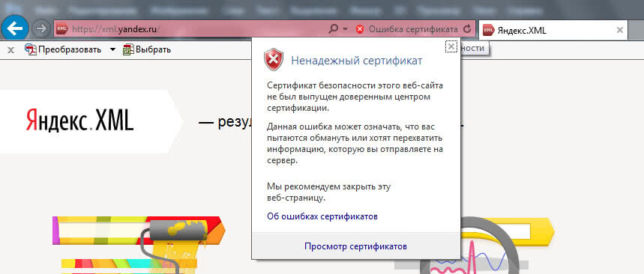Click the XML site icon in address bar

[x=61, y=29]
